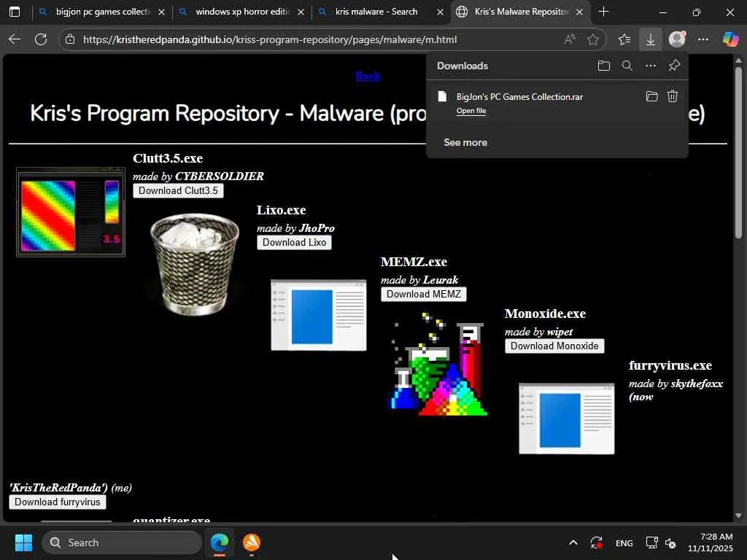Close the bigjon pc games collection tab
This screenshot has width=747, height=560.
coord(161,12)
